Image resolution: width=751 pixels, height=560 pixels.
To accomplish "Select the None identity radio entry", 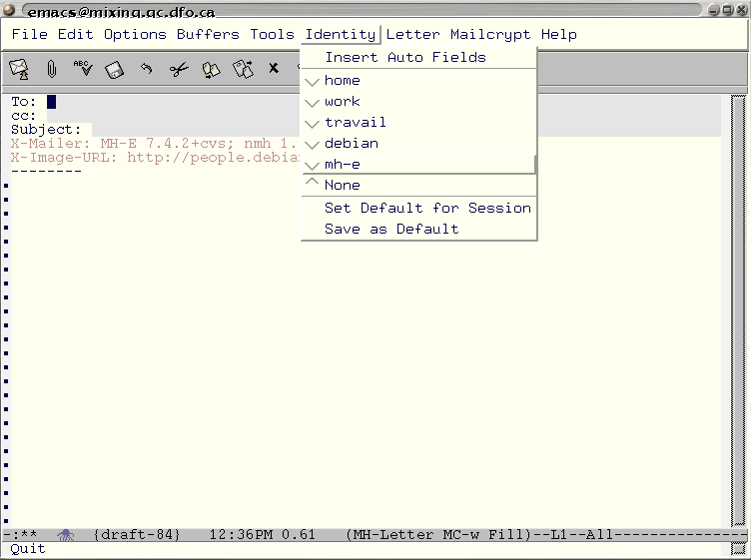I will (418, 186).
